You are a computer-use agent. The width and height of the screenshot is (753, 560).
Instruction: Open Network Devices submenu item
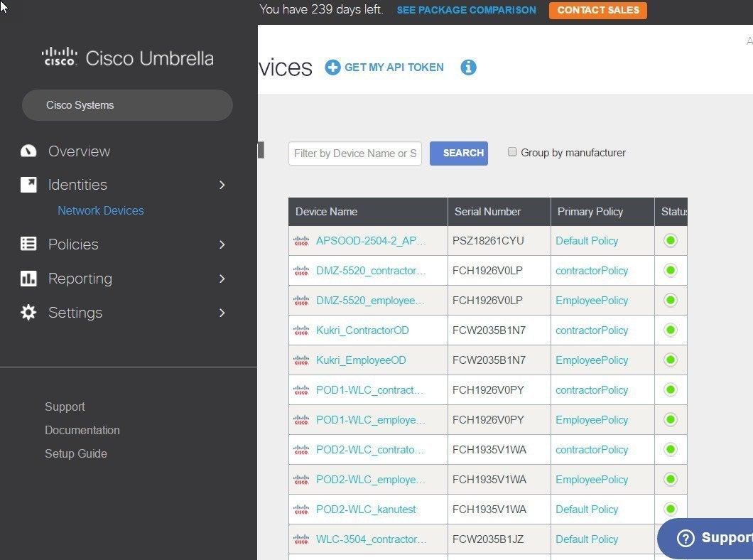pyautogui.click(x=101, y=210)
